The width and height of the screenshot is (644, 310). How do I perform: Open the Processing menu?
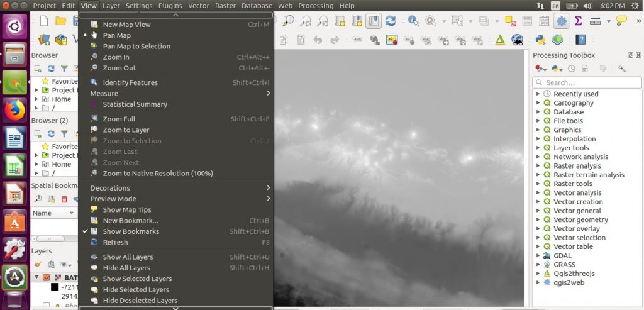316,6
